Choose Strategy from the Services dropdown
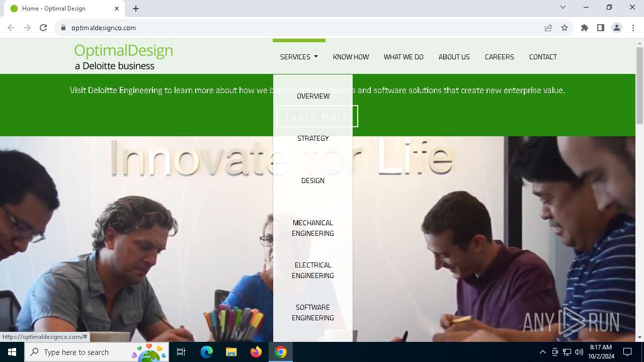This screenshot has width=644, height=362. pyautogui.click(x=313, y=138)
